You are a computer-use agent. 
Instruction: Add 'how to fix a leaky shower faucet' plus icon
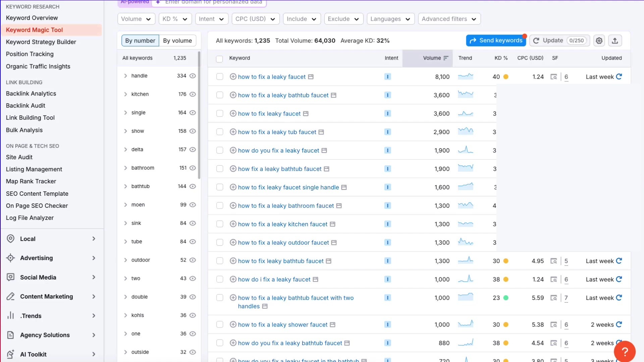pyautogui.click(x=233, y=324)
